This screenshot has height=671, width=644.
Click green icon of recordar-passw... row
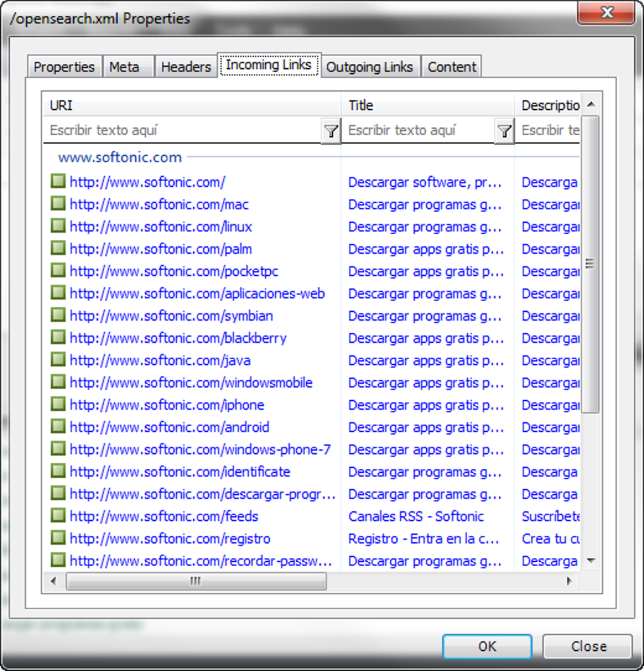pyautogui.click(x=57, y=560)
